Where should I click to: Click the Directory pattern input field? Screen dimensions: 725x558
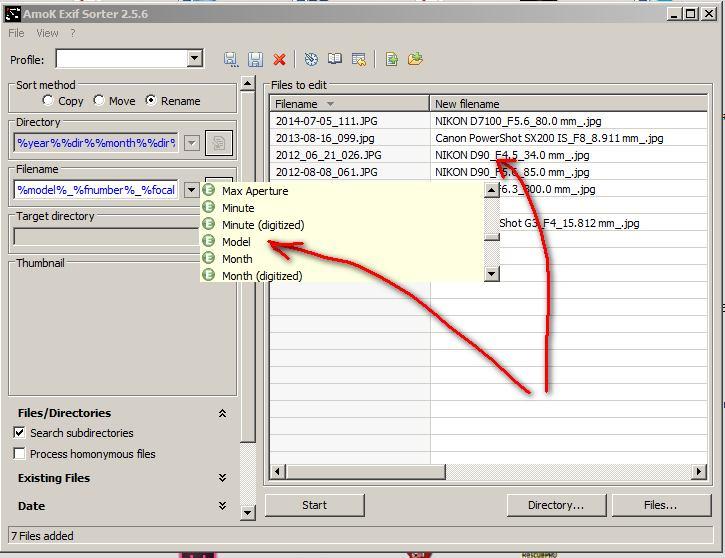point(96,143)
